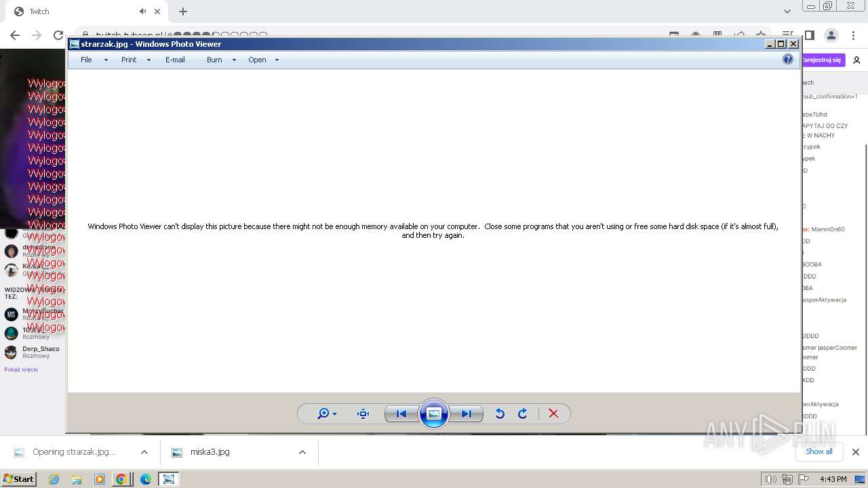Viewport: 868px width, 488px height.
Task: Click the 4:43 PM clock
Action: click(833, 479)
